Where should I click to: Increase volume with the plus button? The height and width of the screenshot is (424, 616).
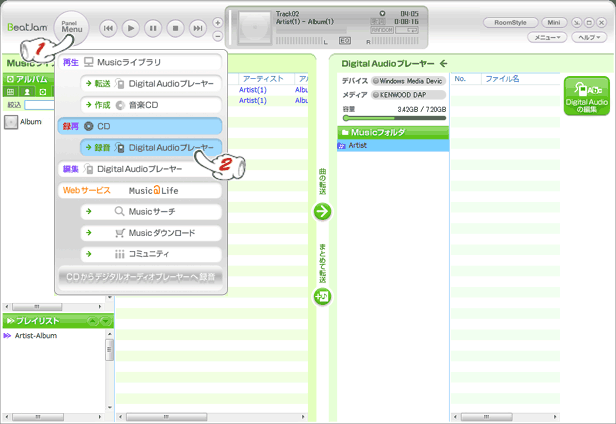pyautogui.click(x=219, y=22)
